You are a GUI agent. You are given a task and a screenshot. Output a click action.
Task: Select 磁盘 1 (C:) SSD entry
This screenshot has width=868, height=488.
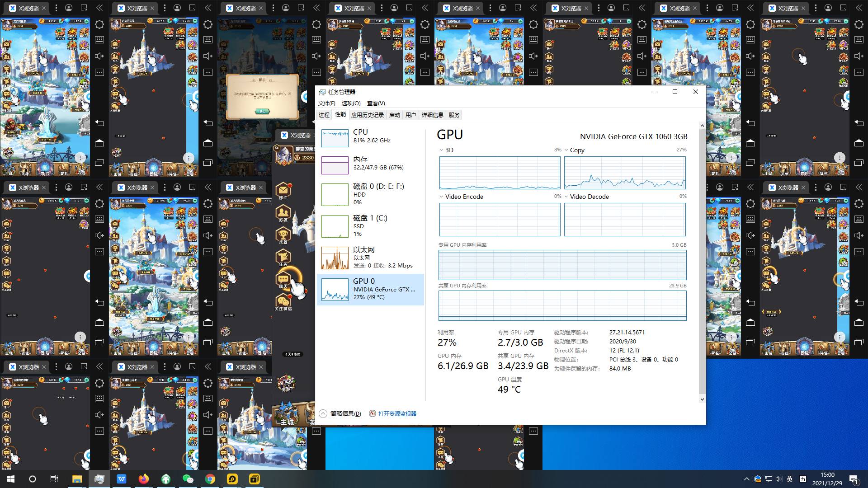[371, 226]
